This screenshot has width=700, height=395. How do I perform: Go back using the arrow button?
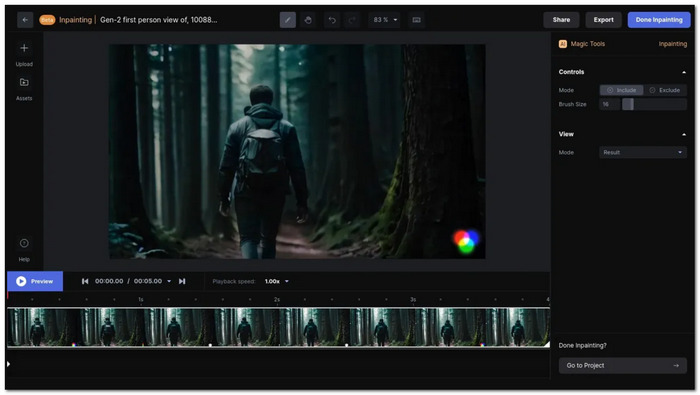25,20
